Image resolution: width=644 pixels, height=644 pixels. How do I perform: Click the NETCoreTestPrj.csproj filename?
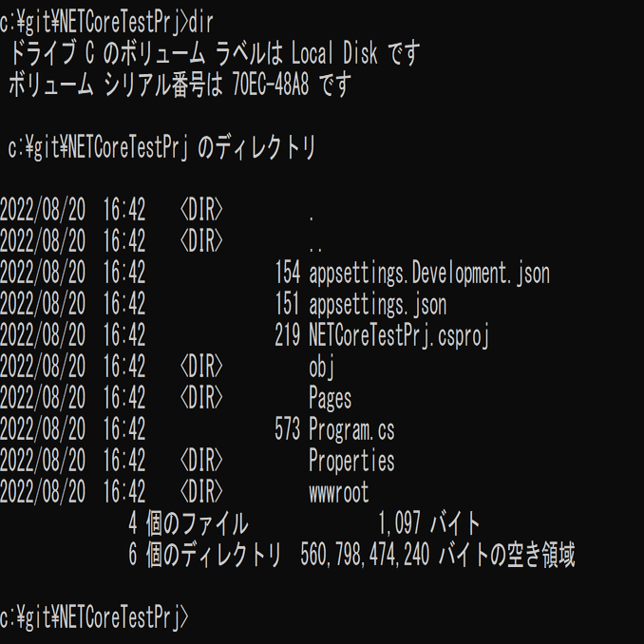tap(398, 335)
